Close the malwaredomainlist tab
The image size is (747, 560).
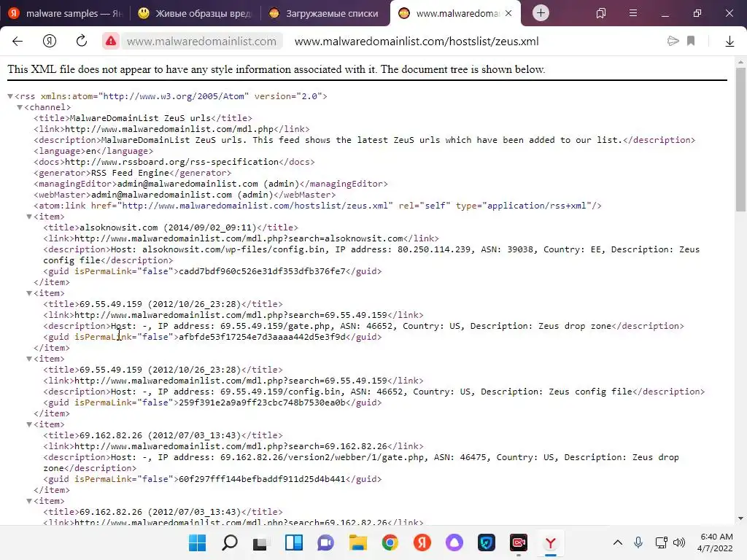(x=508, y=13)
